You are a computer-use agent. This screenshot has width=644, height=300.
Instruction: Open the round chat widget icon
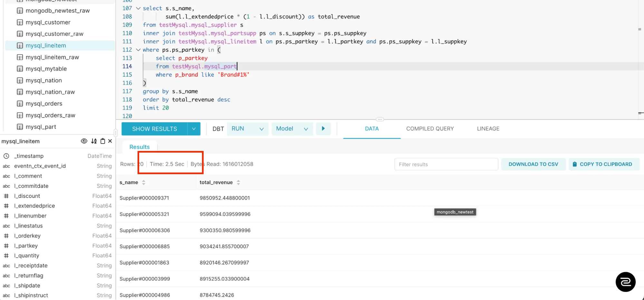625,282
